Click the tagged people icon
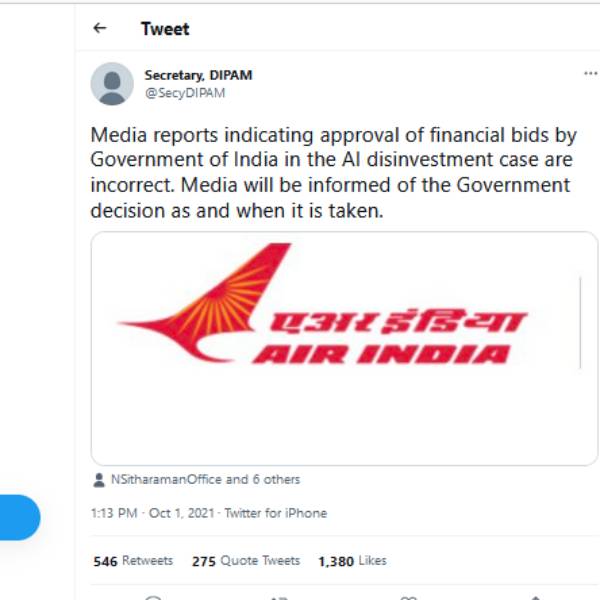 coord(99,480)
